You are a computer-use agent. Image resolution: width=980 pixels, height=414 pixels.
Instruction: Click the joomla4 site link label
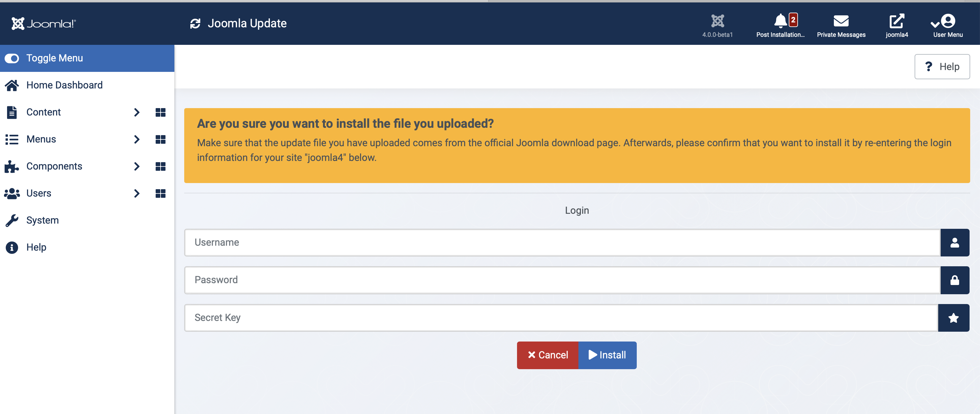click(x=897, y=35)
